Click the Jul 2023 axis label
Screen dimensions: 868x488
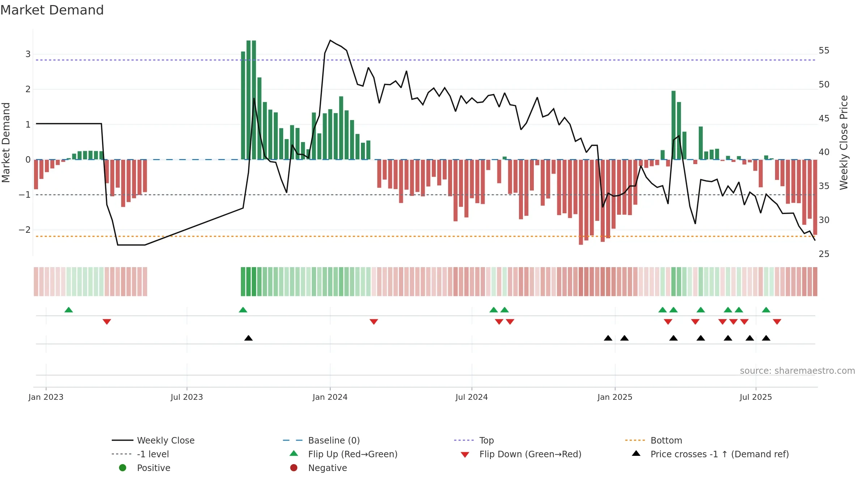tap(187, 397)
